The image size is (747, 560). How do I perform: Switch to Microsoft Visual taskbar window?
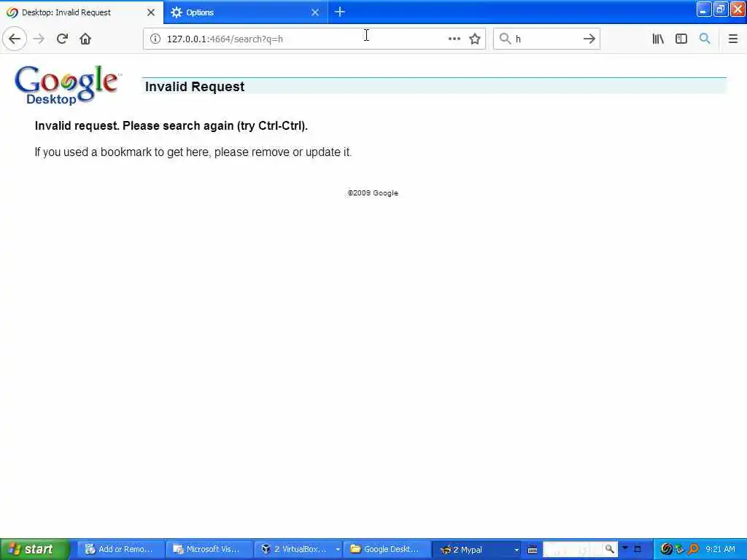tap(209, 549)
